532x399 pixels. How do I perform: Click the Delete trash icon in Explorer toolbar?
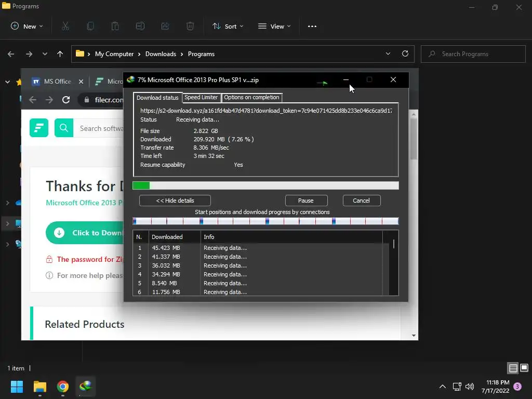[x=190, y=26]
